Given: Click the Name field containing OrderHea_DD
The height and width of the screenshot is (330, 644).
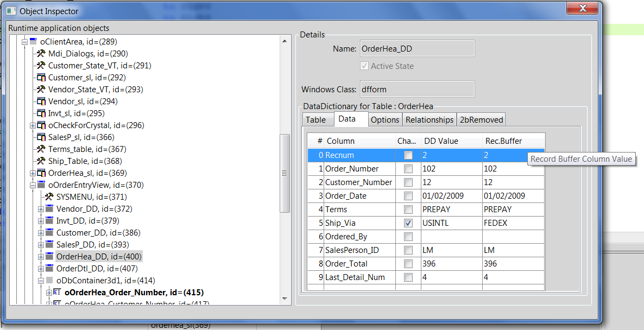Looking at the screenshot, I should (417, 49).
